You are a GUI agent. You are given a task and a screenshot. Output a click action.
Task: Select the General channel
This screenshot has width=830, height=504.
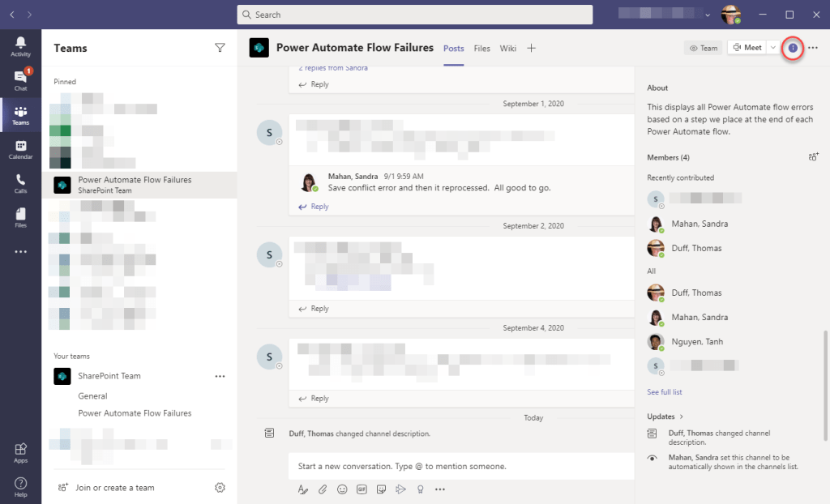coord(92,396)
